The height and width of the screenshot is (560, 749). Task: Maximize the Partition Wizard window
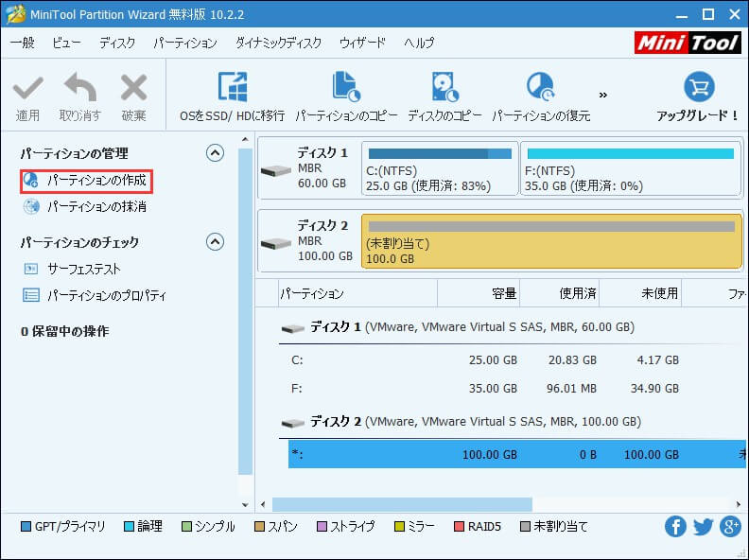708,14
